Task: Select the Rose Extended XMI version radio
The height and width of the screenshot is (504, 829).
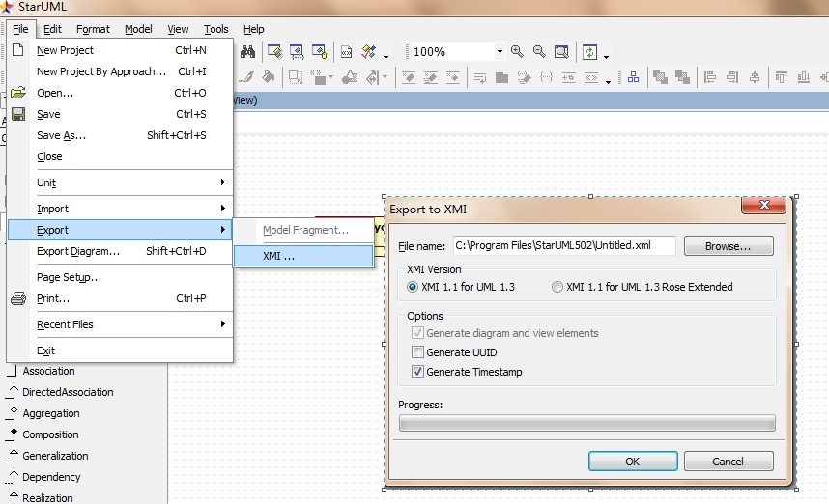Action: click(557, 287)
